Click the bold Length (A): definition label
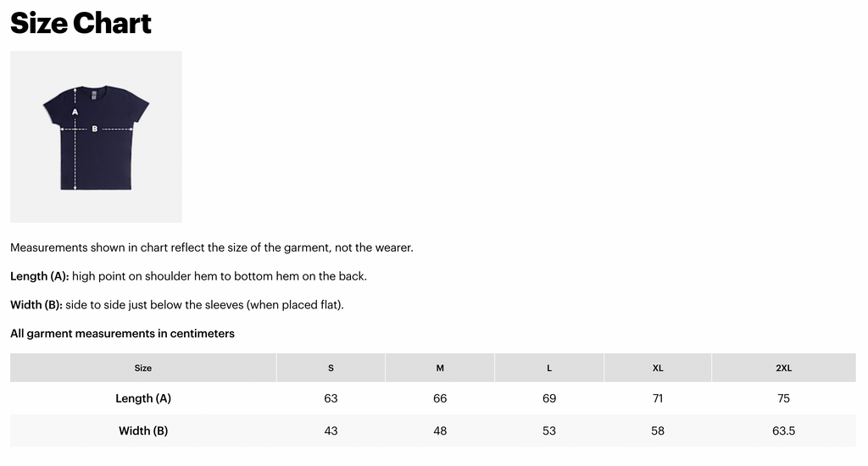Screen dimensions: 868x466 point(39,276)
